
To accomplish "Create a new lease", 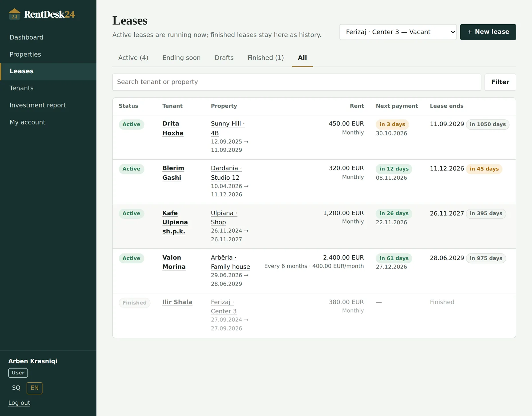I will pos(488,32).
